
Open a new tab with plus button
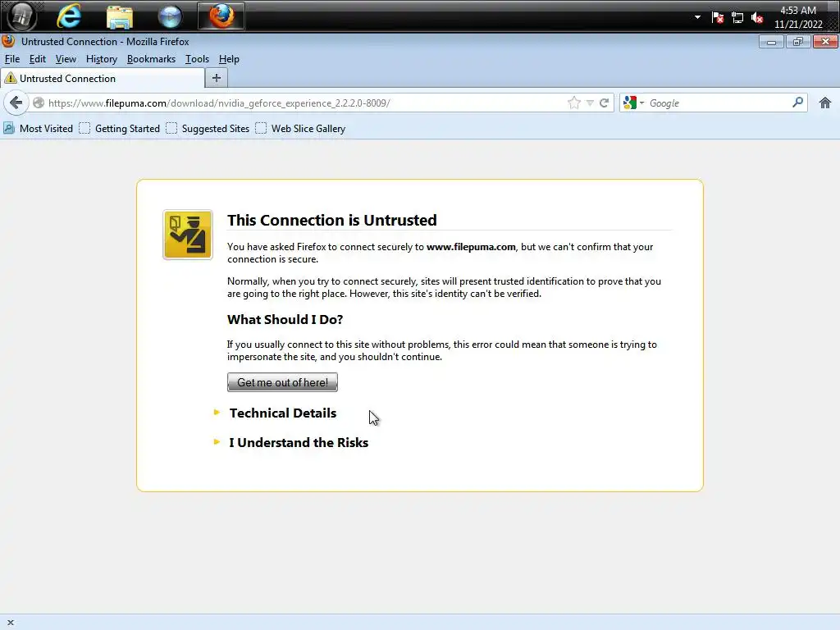pos(217,78)
